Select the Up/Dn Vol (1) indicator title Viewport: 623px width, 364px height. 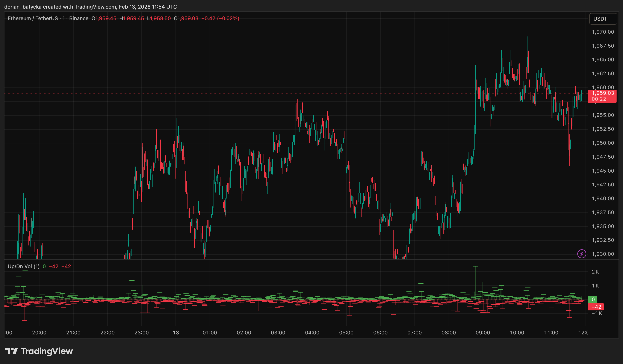[23, 266]
